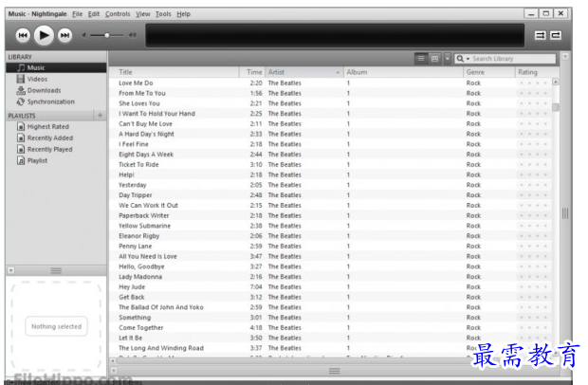Focus the Search Library field

coord(512,59)
